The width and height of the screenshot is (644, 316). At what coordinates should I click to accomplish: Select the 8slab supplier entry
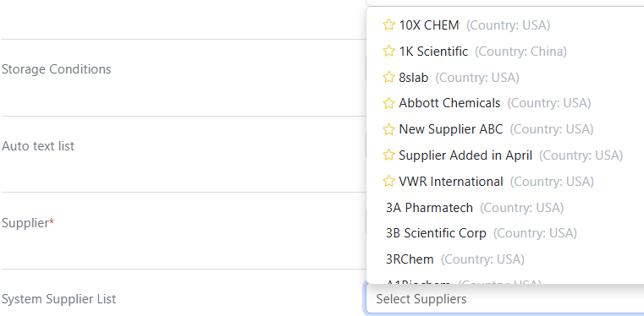coord(505,78)
